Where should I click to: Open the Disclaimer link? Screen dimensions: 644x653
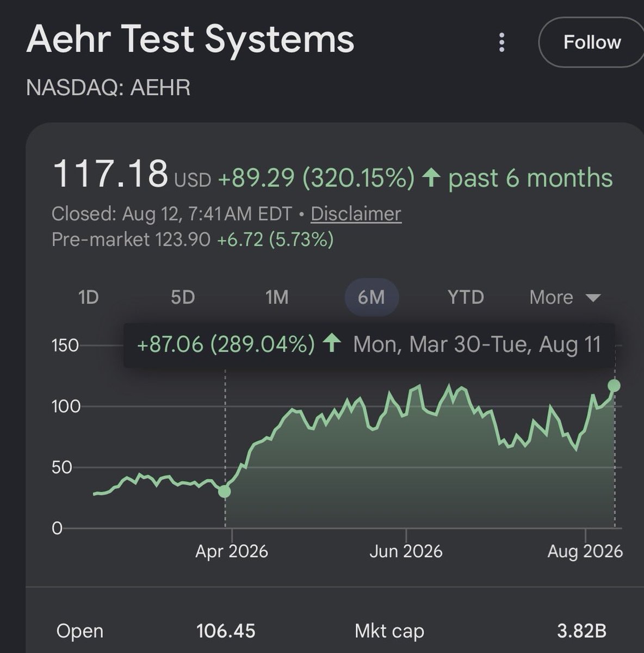click(x=356, y=214)
